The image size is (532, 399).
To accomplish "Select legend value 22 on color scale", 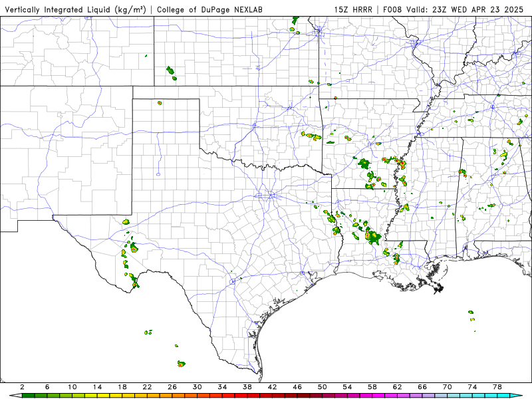I will (147, 387).
